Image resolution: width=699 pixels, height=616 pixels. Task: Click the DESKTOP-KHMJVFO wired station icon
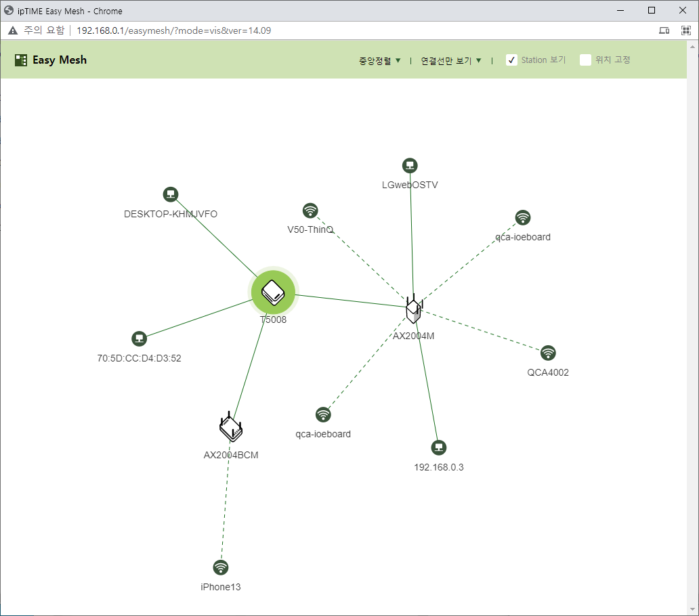(x=171, y=194)
